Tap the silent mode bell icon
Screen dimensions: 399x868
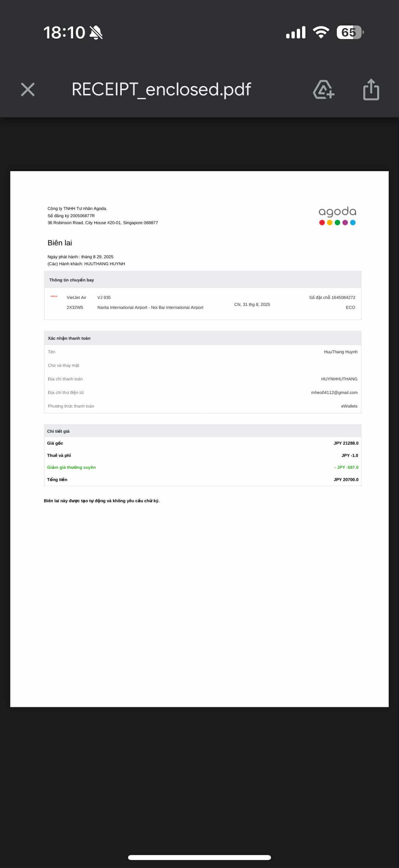point(96,33)
